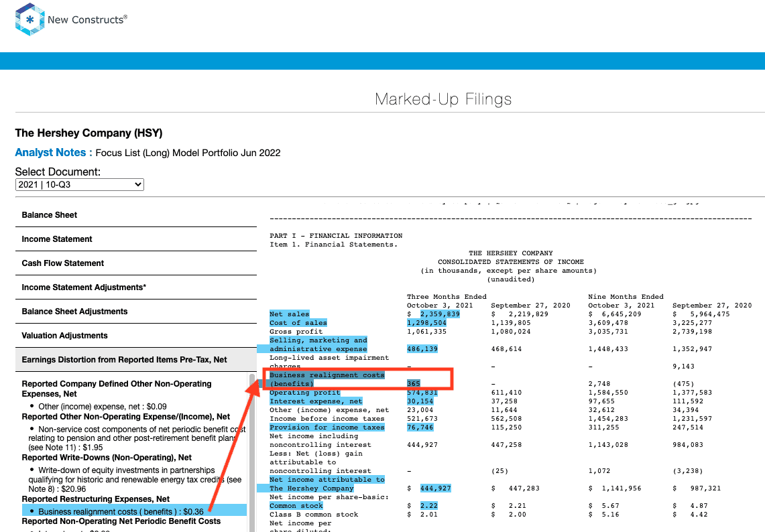Screen dimensions: 765x532
Task: Open the Analyst Notes link
Action: (54, 153)
